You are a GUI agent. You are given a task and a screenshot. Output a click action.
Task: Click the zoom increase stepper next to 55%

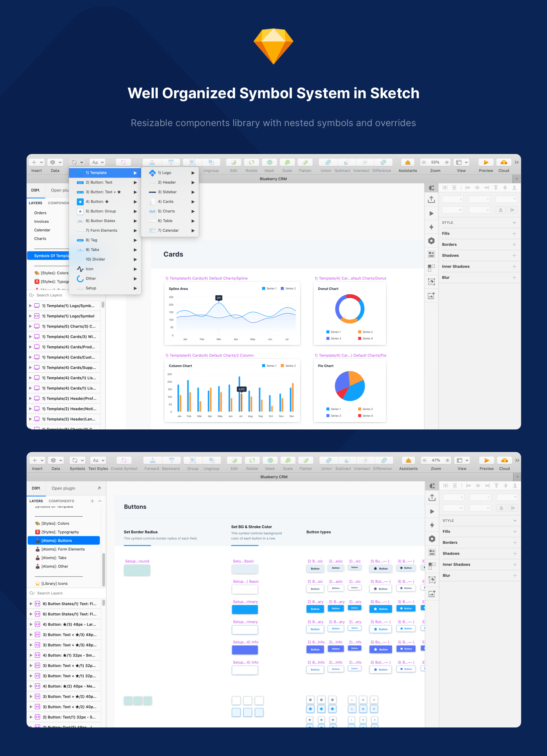[447, 162]
